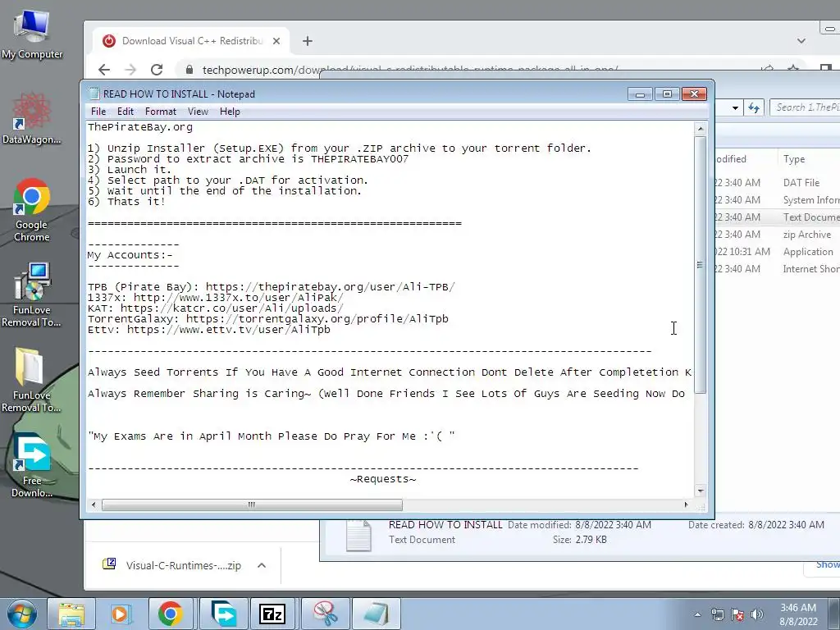The image size is (840, 630).
Task: Select the zip Archive row in Explorer
Action: [778, 234]
